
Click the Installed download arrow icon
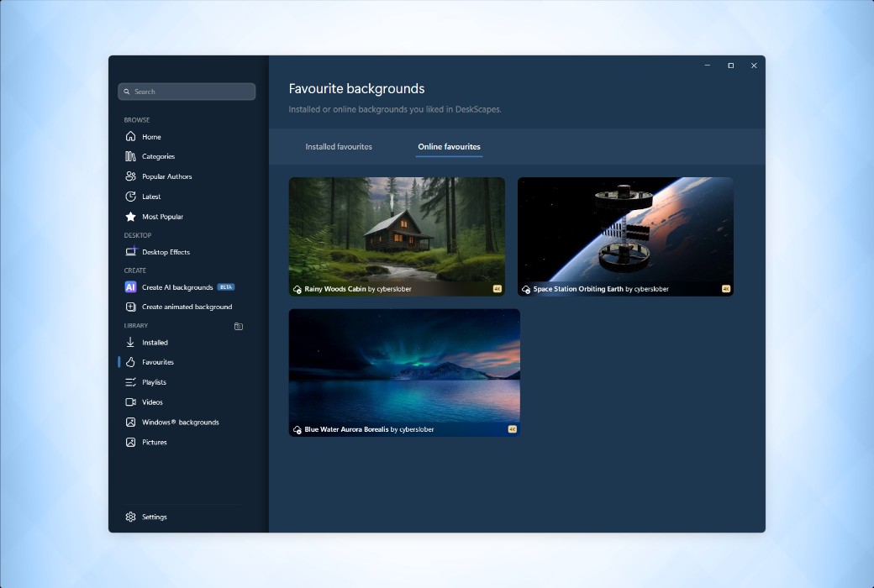pos(130,342)
